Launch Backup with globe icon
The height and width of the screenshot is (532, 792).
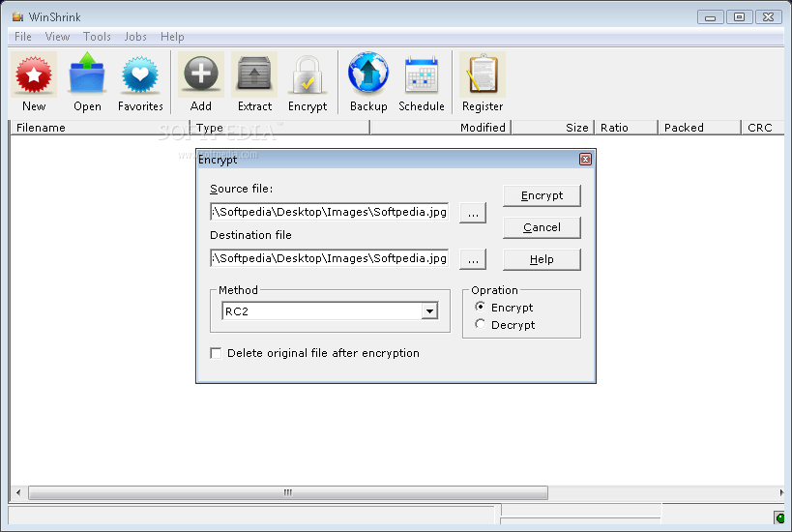[368, 74]
